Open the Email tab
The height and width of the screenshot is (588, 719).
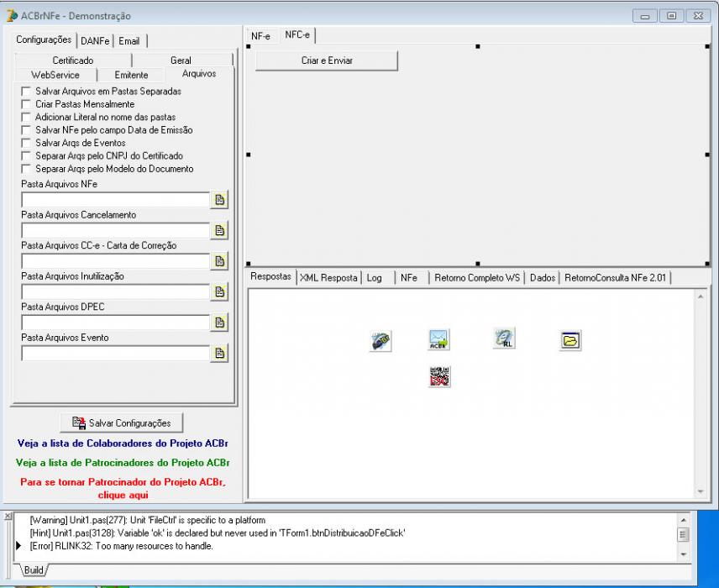(x=129, y=41)
